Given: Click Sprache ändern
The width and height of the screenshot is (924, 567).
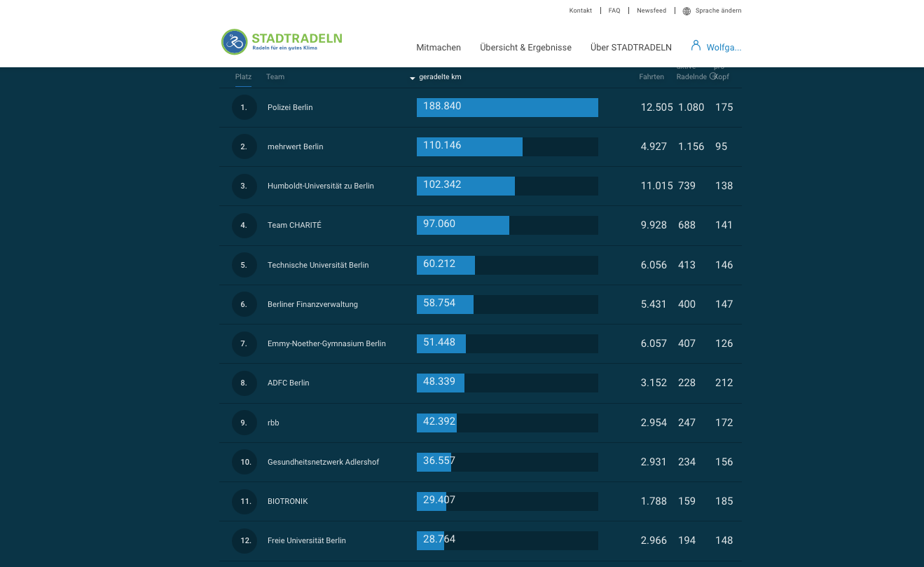Looking at the screenshot, I should point(718,11).
